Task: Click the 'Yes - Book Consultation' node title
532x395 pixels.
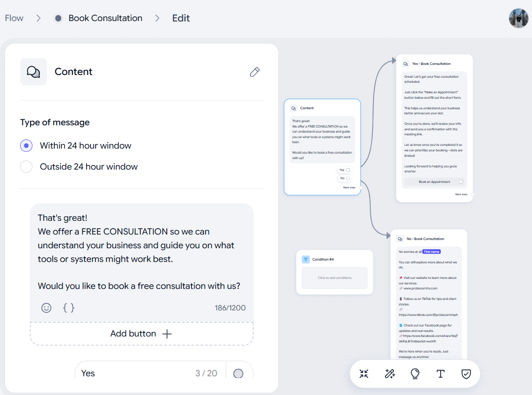Action: [431, 64]
